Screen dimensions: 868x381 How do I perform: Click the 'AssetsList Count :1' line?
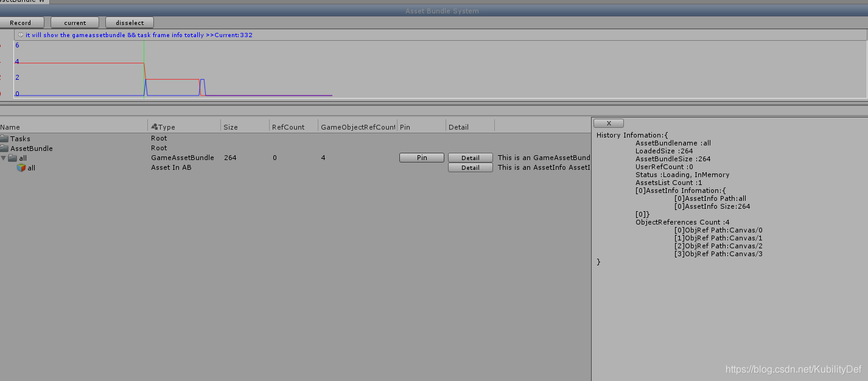[668, 183]
